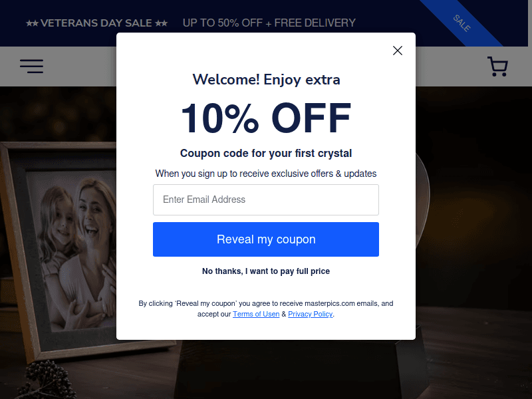This screenshot has height=399, width=532.
Task: Click the large 10% OFF heading
Action: [x=265, y=118]
